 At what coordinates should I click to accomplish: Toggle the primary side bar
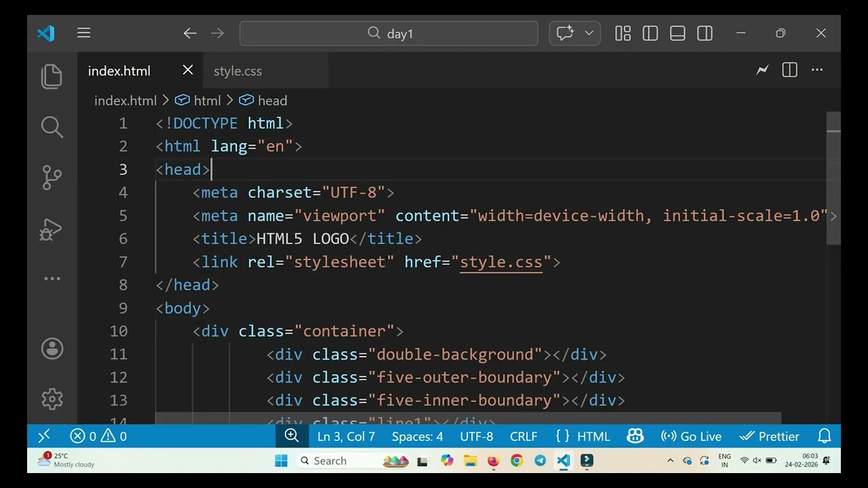pos(650,33)
